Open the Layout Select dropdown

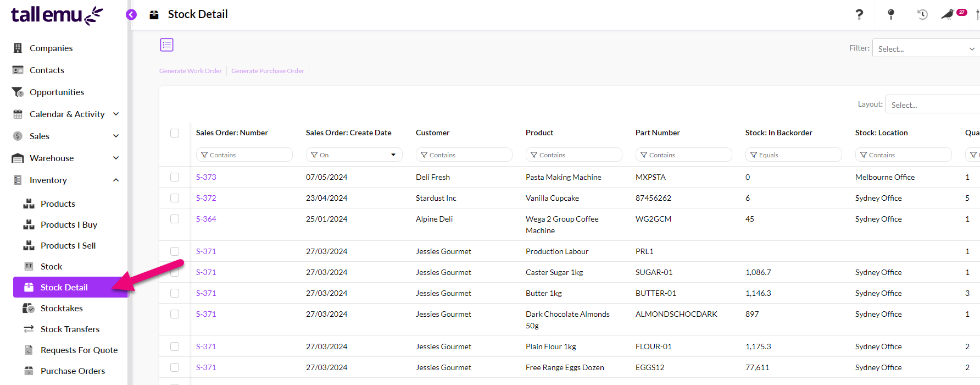[933, 105]
